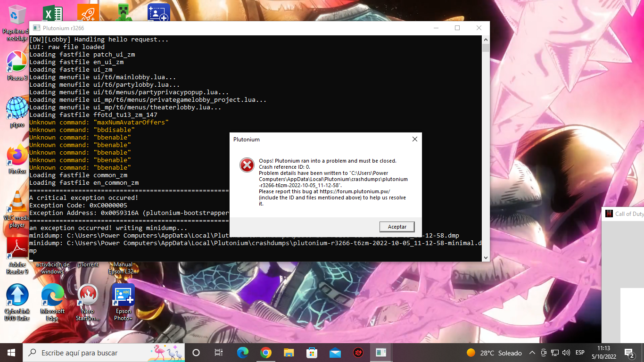The height and width of the screenshot is (362, 644).
Task: Select the orange rocket app desktop icon
Action: coord(88,13)
